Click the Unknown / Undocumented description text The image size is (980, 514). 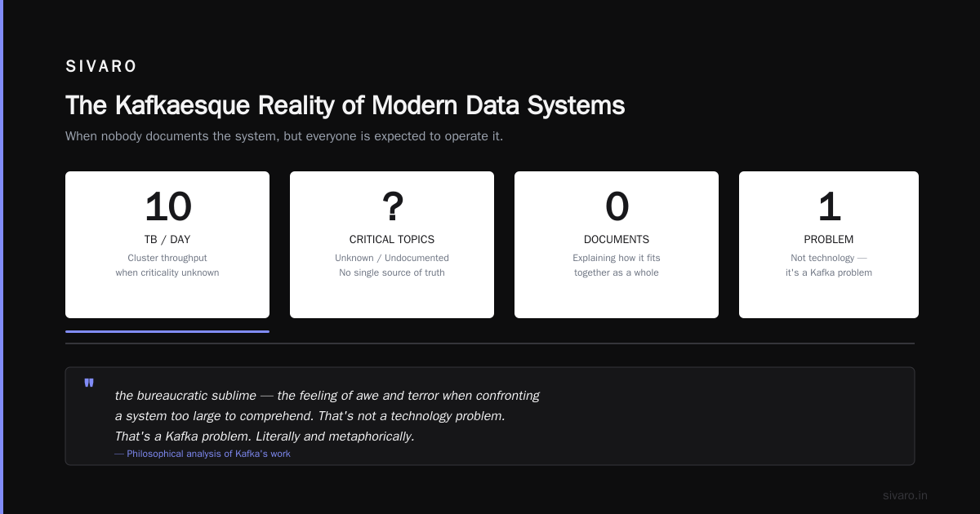(392, 258)
